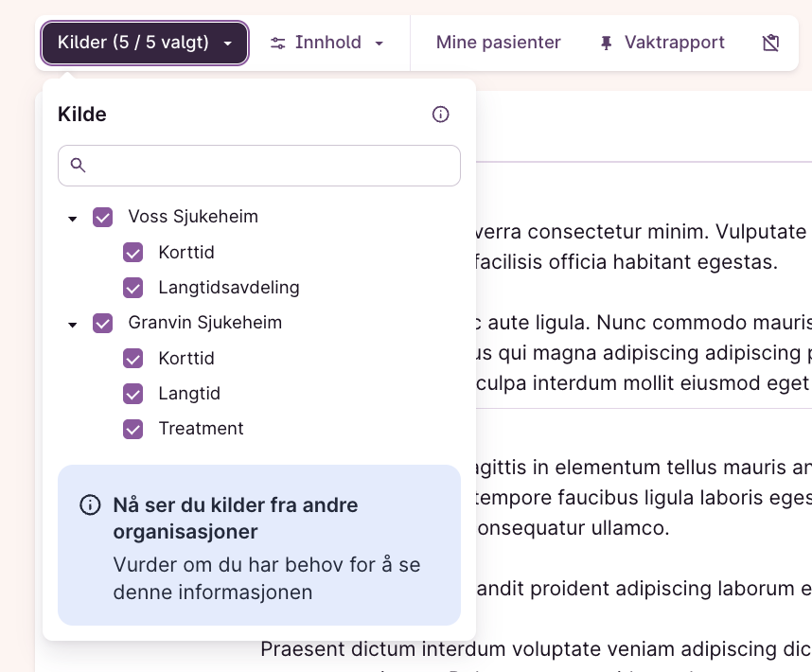Click the clipboard-off icon in toolbar
This screenshot has height=672, width=812.
pos(771,43)
